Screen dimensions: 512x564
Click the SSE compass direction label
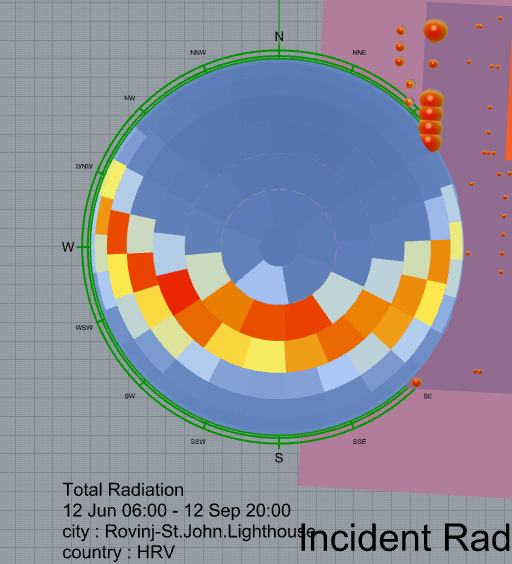(359, 441)
